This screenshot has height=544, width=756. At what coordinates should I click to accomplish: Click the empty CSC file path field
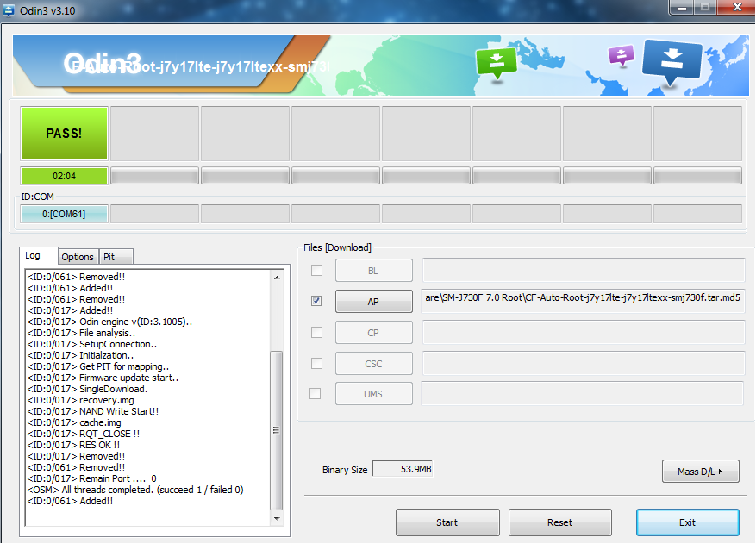coord(584,363)
